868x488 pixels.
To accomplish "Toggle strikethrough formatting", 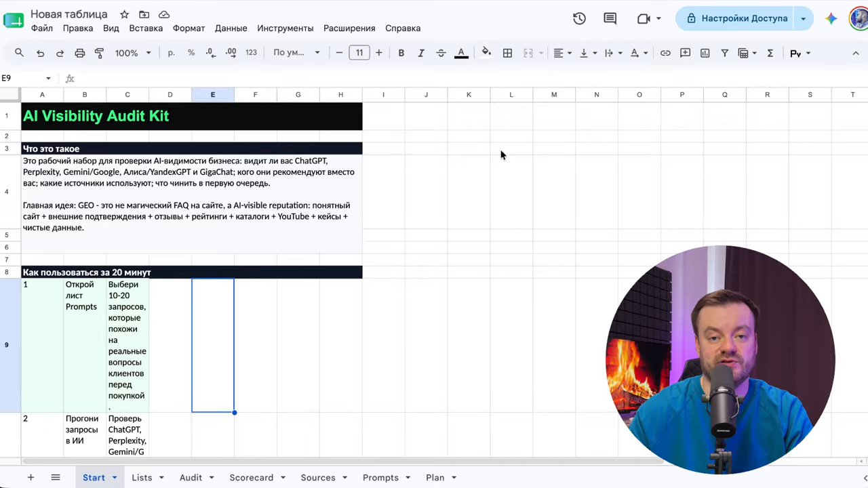I will [x=441, y=53].
